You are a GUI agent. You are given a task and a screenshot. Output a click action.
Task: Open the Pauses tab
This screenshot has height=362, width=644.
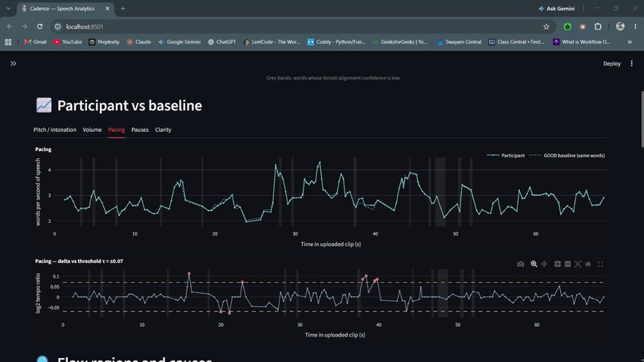[x=140, y=129]
